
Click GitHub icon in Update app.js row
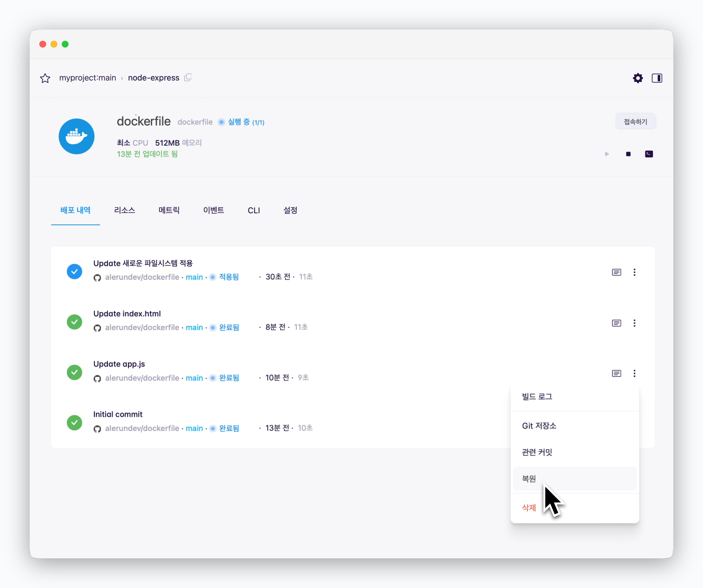pyautogui.click(x=97, y=378)
